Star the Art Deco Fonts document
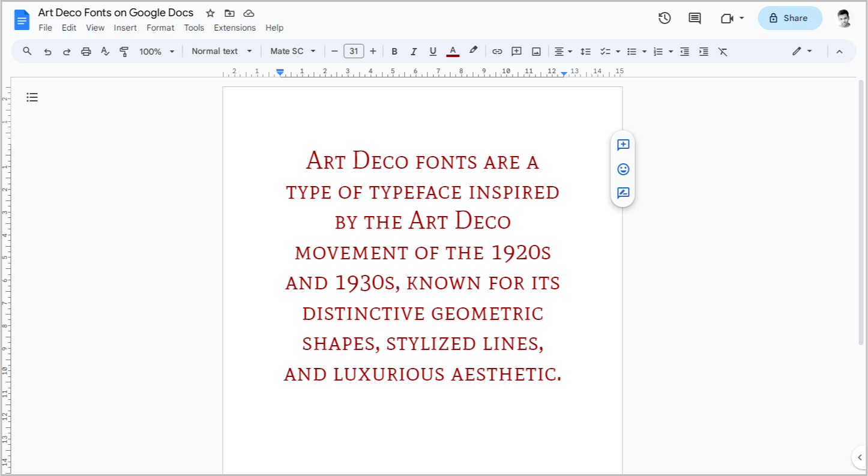Image resolution: width=868 pixels, height=476 pixels. (x=209, y=13)
